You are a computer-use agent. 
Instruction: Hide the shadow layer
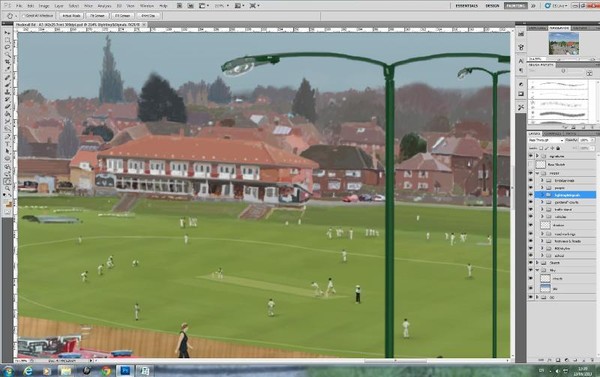click(x=531, y=225)
